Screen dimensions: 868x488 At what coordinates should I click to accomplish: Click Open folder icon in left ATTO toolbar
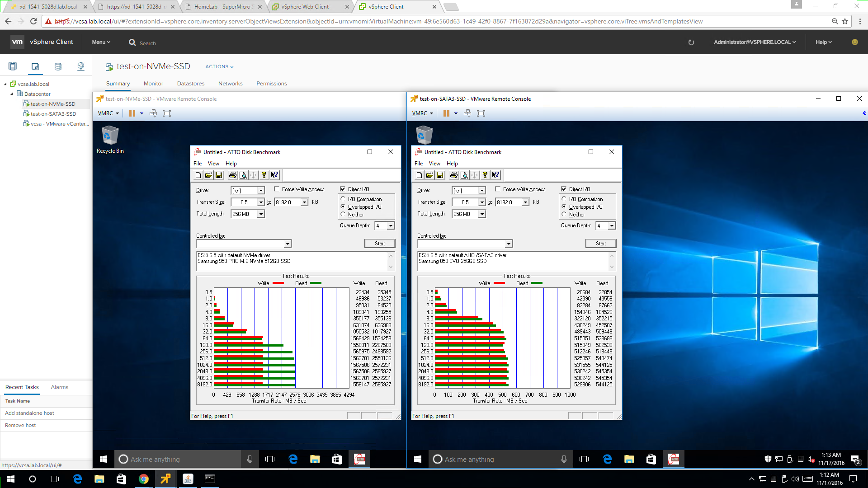[208, 175]
